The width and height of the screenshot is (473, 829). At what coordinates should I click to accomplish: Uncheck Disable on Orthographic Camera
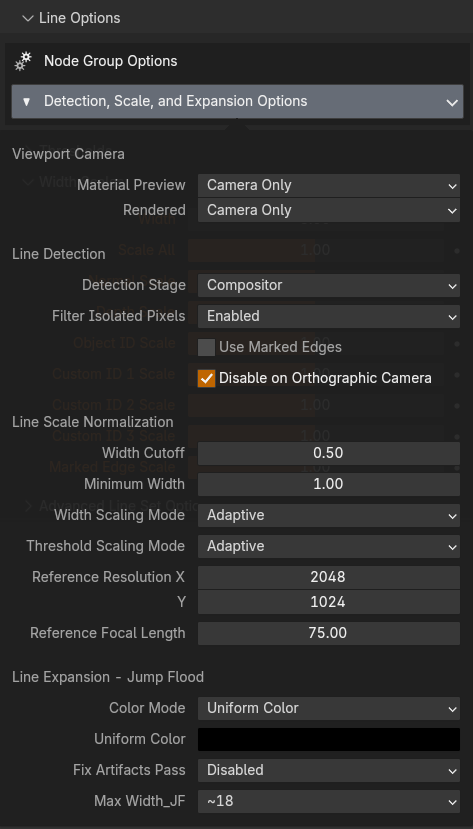click(207, 379)
